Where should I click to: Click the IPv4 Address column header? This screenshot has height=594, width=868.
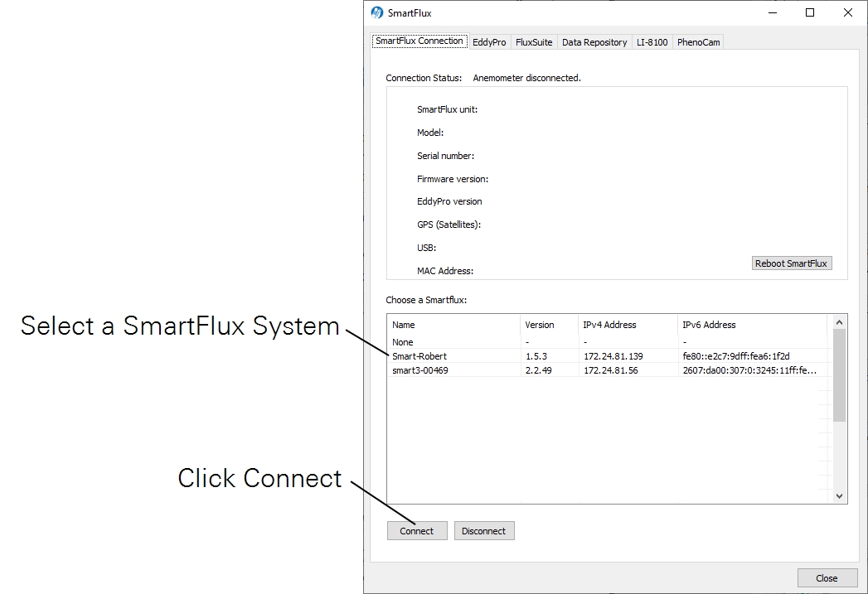tap(628, 325)
